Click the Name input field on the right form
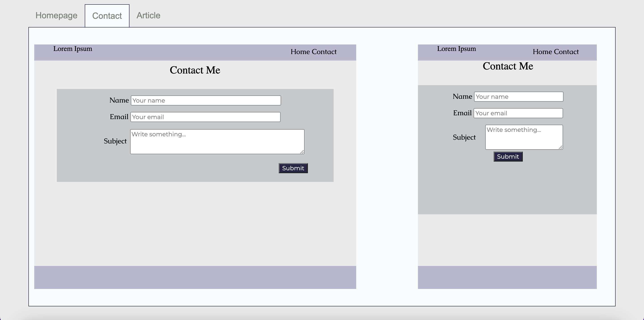Screen dimensions: 644x320 click(x=518, y=97)
